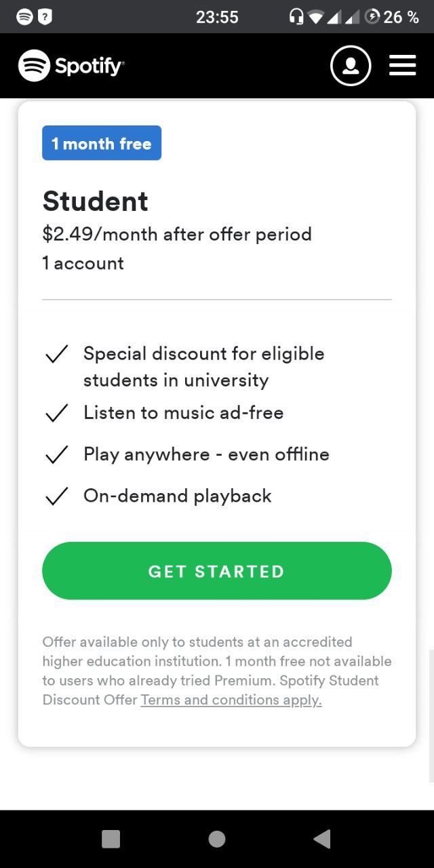The width and height of the screenshot is (434, 868).
Task: Tap the checkmark beside Listen to music ad-free
Action: pyautogui.click(x=56, y=413)
